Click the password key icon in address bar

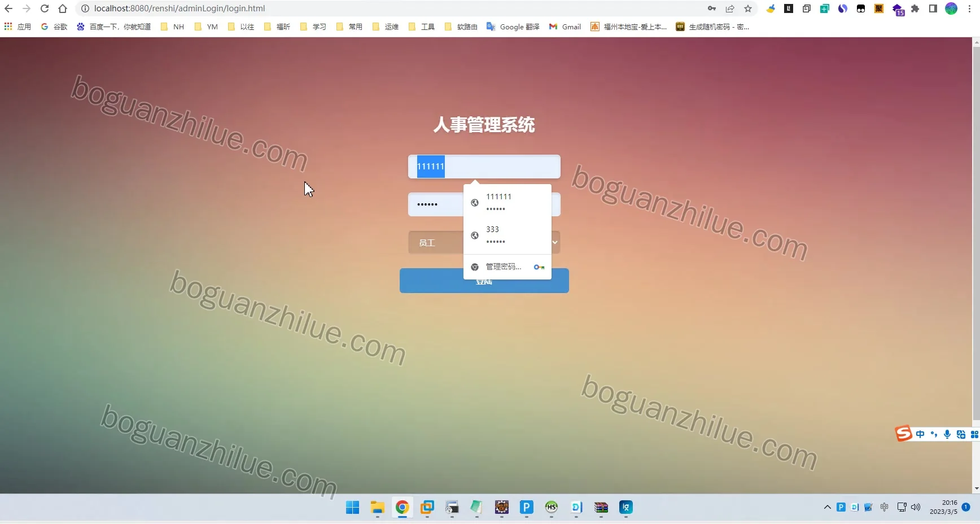tap(712, 8)
